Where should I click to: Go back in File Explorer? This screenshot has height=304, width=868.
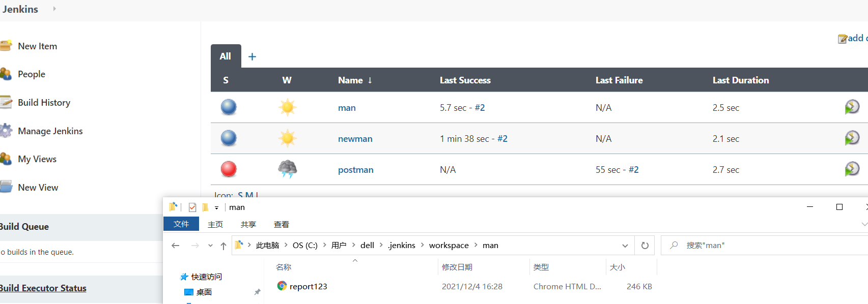point(176,246)
